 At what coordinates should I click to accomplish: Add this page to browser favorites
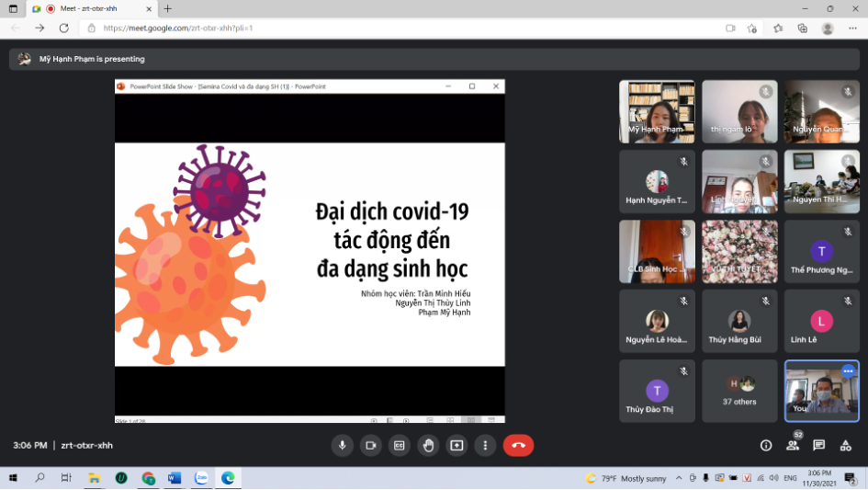click(x=752, y=28)
